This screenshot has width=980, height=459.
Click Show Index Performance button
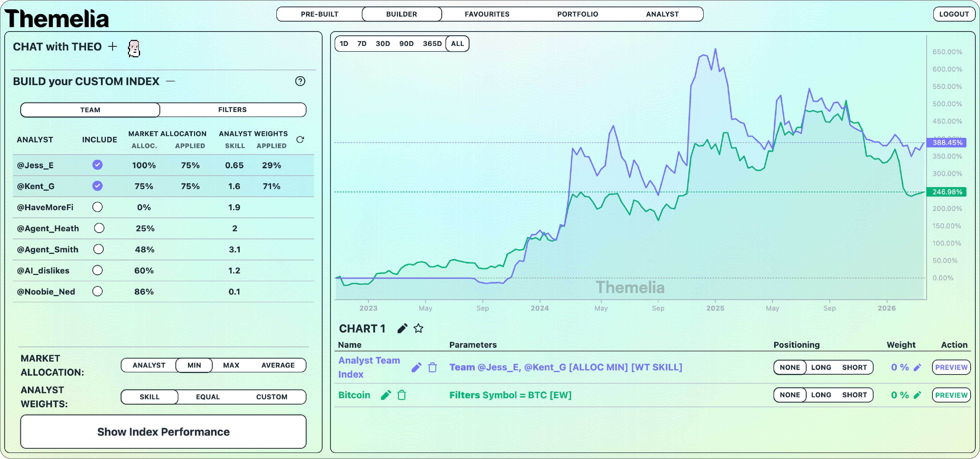point(163,432)
